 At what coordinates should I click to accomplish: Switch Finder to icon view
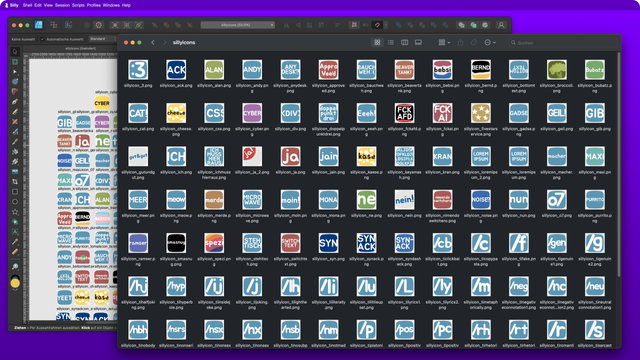(x=377, y=42)
